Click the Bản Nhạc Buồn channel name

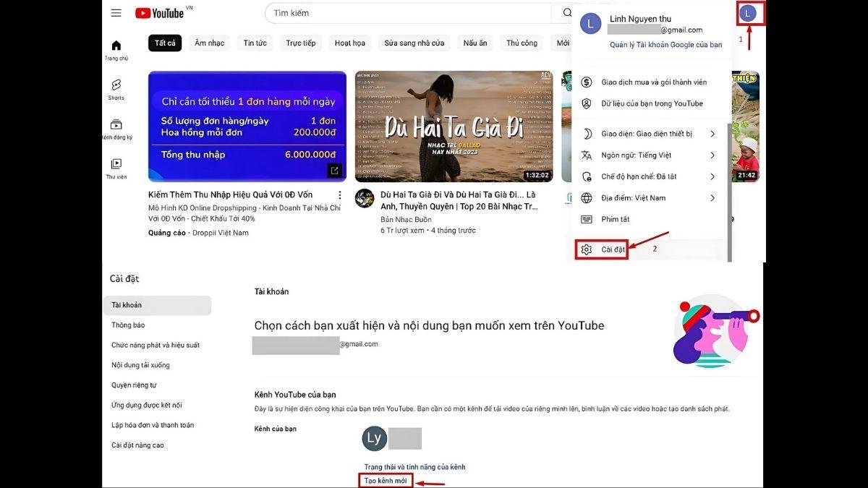tap(406, 220)
